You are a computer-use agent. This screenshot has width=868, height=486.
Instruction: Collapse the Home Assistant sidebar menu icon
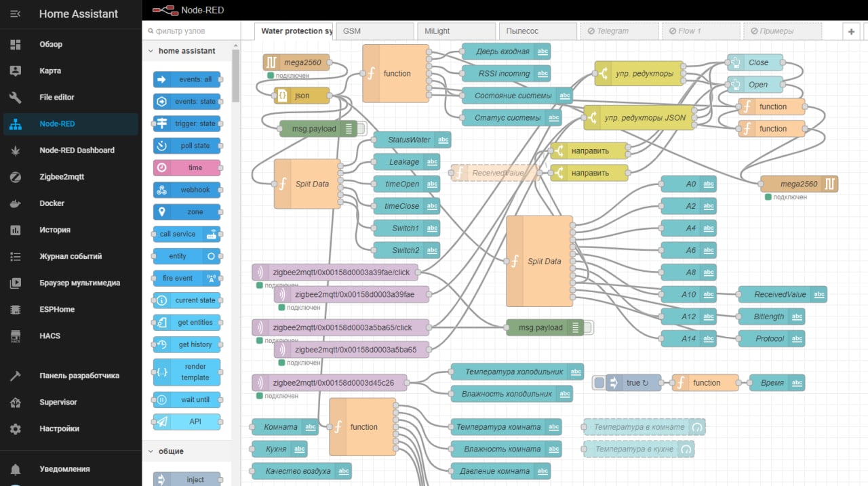(x=15, y=14)
